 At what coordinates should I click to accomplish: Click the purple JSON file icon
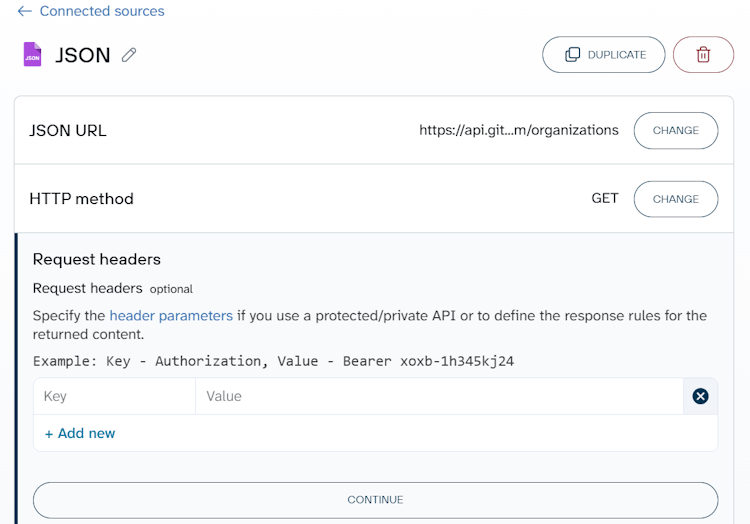(x=33, y=54)
